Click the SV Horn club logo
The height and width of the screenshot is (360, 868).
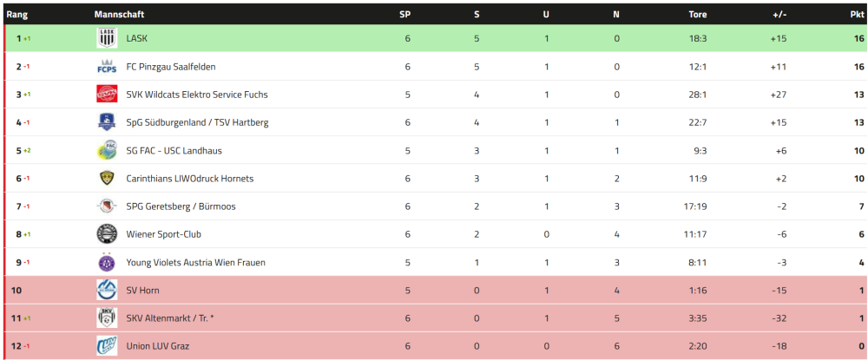107,290
